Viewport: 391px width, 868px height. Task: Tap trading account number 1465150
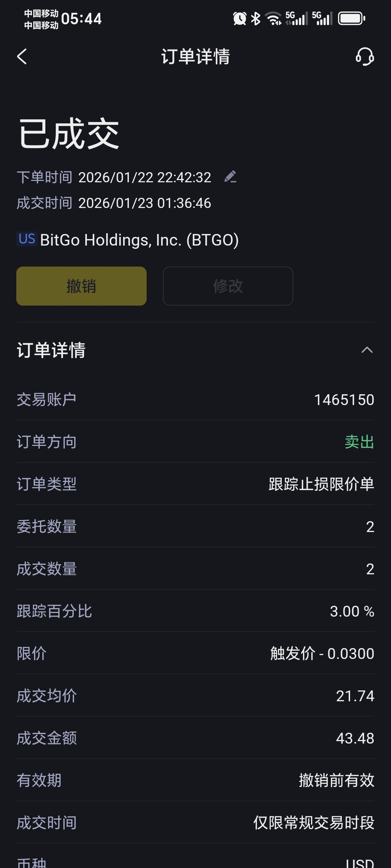point(344,400)
